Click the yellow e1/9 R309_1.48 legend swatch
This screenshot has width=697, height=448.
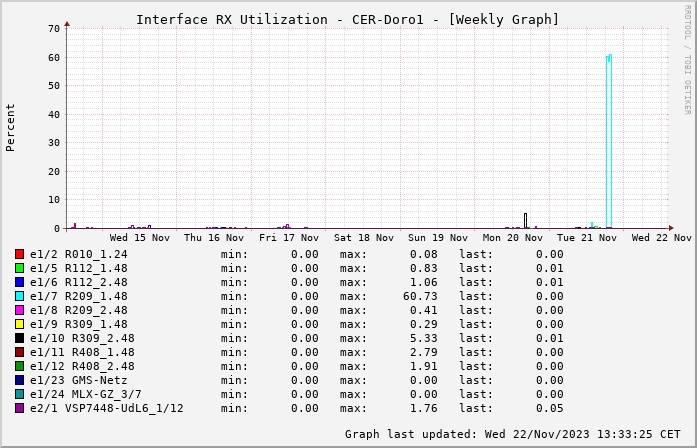tap(19, 324)
